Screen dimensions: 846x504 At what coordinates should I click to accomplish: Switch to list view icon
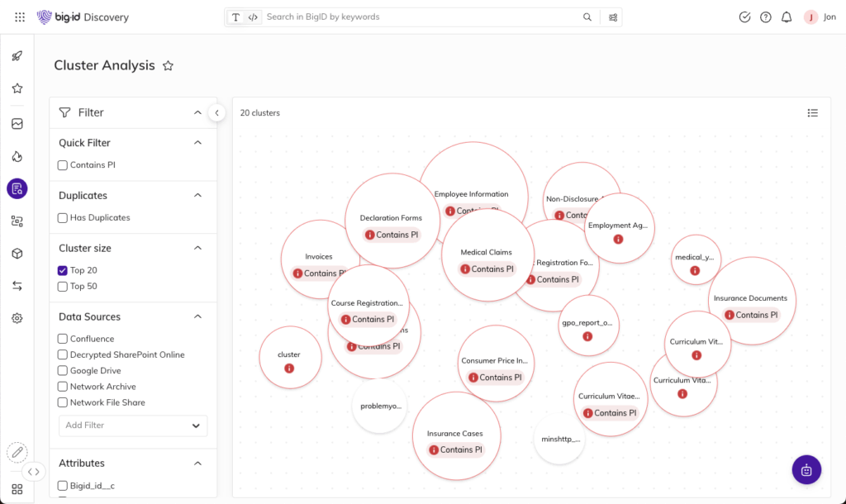coord(813,113)
